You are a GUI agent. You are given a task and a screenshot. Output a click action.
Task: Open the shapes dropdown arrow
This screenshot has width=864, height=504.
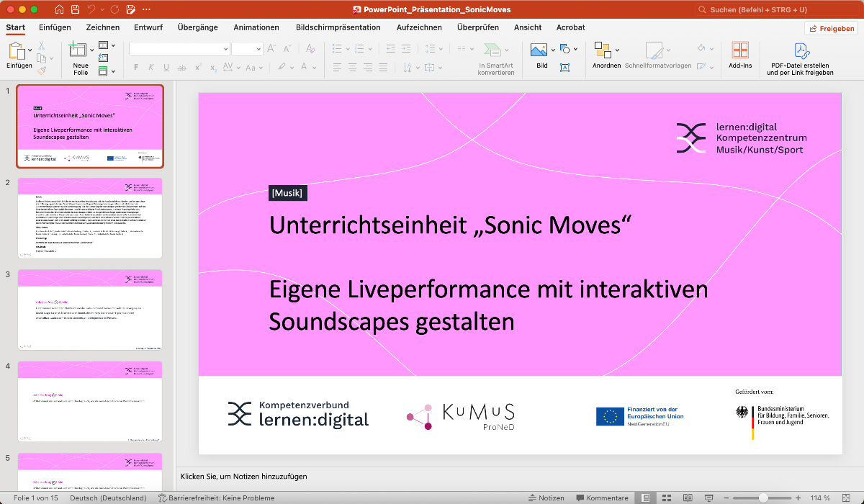(x=575, y=49)
